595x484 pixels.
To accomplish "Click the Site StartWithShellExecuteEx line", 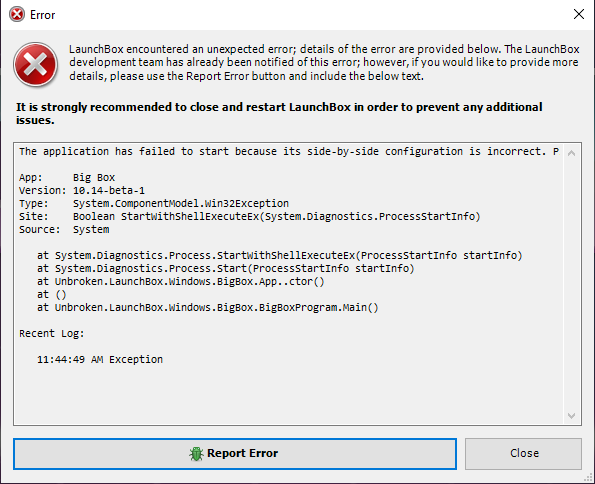I will pyautogui.click(x=250, y=216).
